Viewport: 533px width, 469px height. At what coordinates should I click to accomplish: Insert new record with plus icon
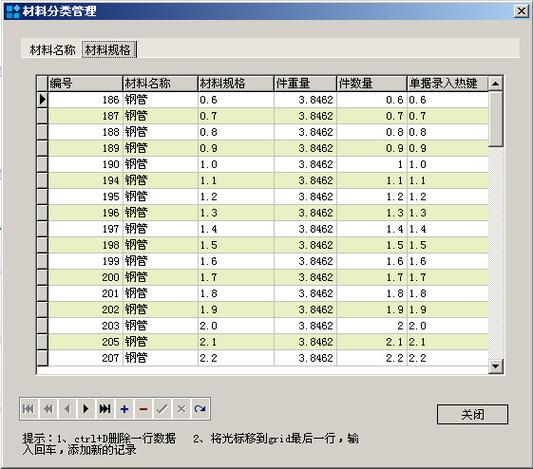click(124, 409)
